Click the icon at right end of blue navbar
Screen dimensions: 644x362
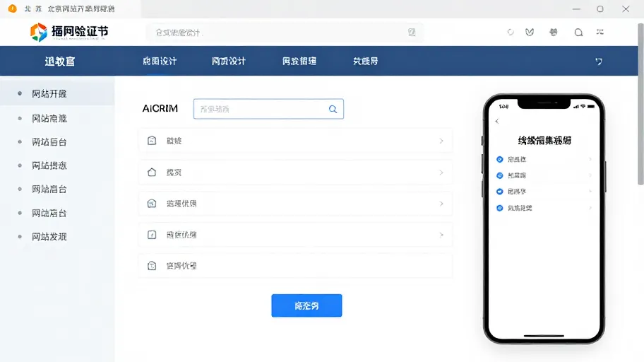pos(598,62)
